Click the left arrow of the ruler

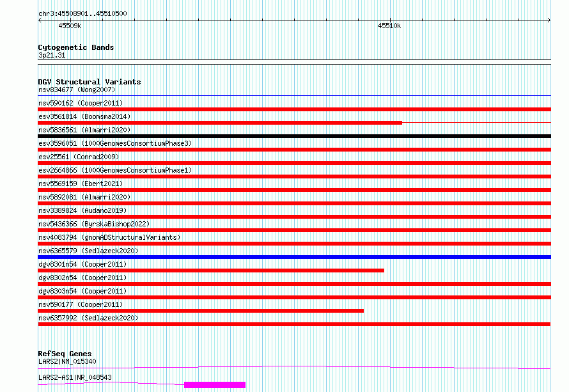pos(40,20)
